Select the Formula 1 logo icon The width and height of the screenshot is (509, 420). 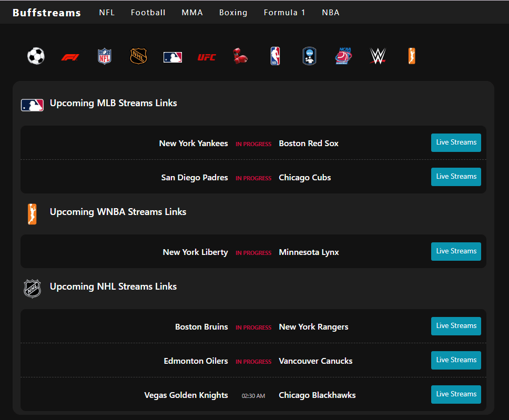[70, 57]
